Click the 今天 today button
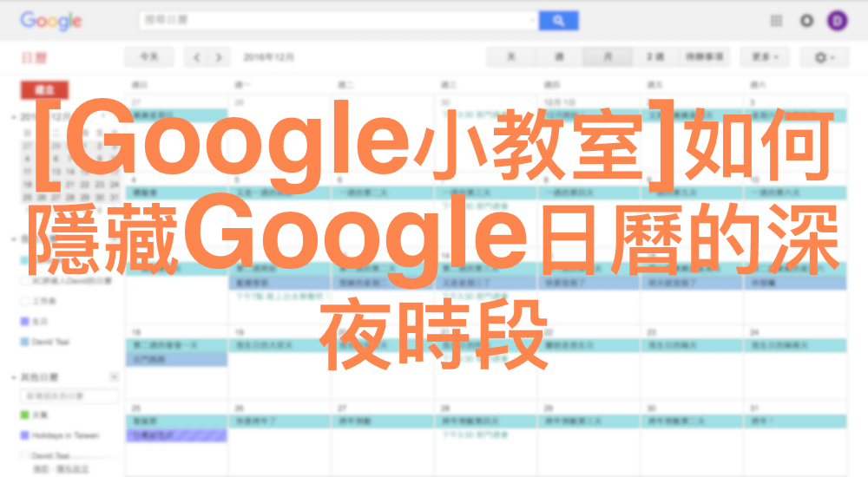Viewport: 868px width, 477px height. click(x=149, y=57)
